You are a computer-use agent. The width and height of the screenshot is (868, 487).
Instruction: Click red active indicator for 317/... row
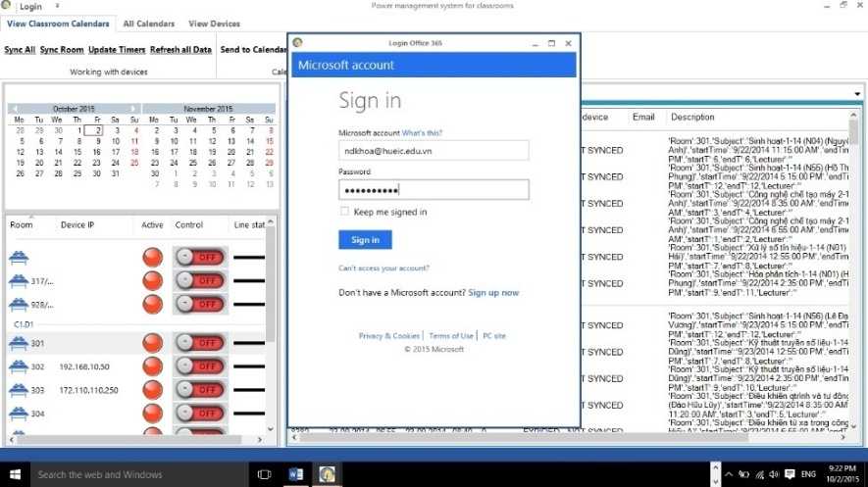[x=153, y=281]
